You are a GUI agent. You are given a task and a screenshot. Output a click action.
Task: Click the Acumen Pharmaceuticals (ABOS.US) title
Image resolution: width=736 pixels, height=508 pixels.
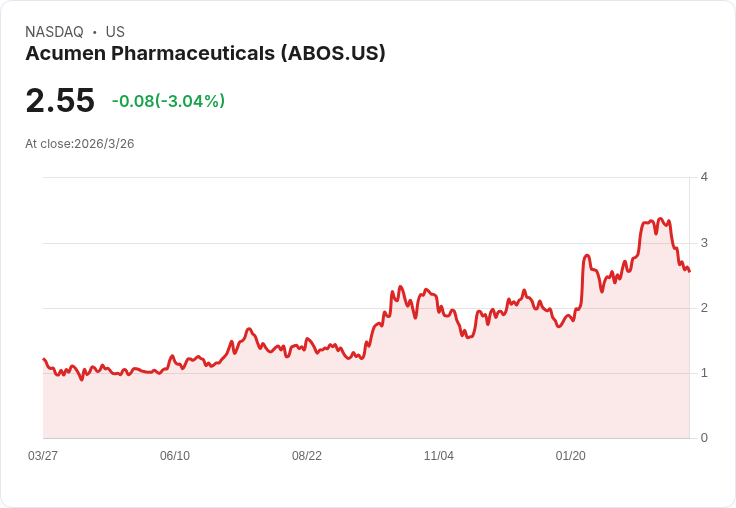(205, 54)
